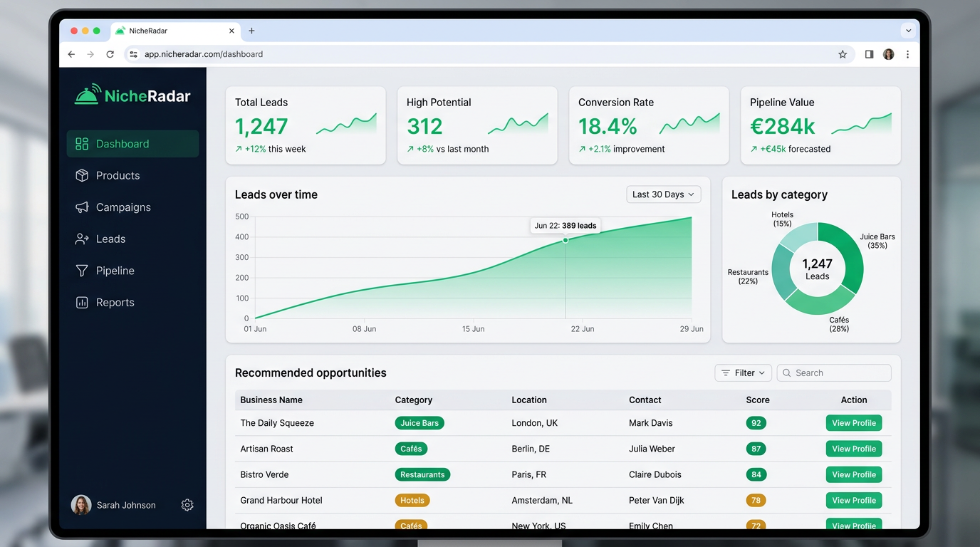
Task: Click the Jun 22 data point on chart
Action: 565,240
